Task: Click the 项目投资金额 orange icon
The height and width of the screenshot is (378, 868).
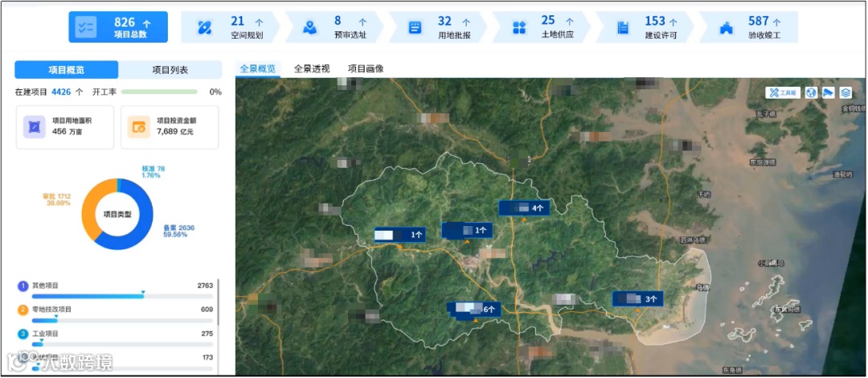Action: coord(138,127)
